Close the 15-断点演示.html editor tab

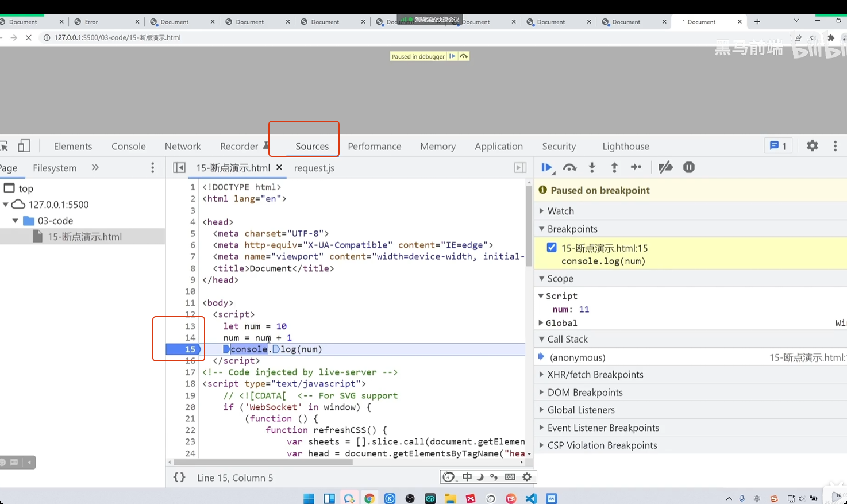[279, 167]
